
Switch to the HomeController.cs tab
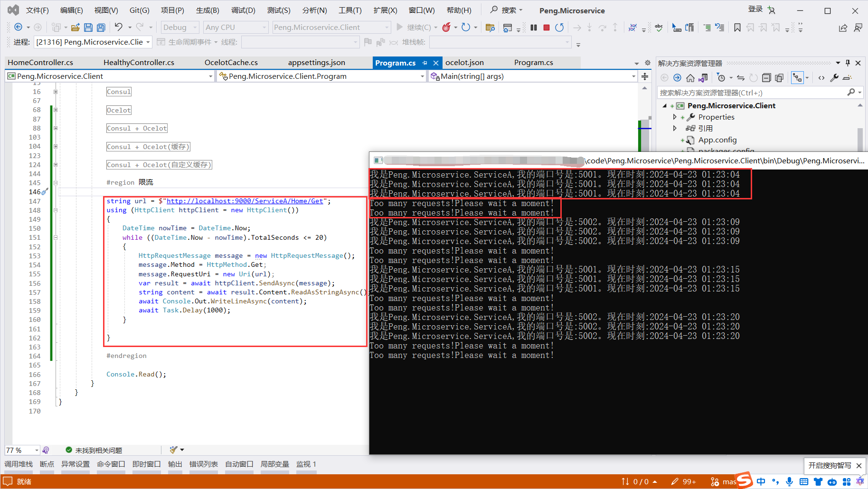(x=40, y=63)
